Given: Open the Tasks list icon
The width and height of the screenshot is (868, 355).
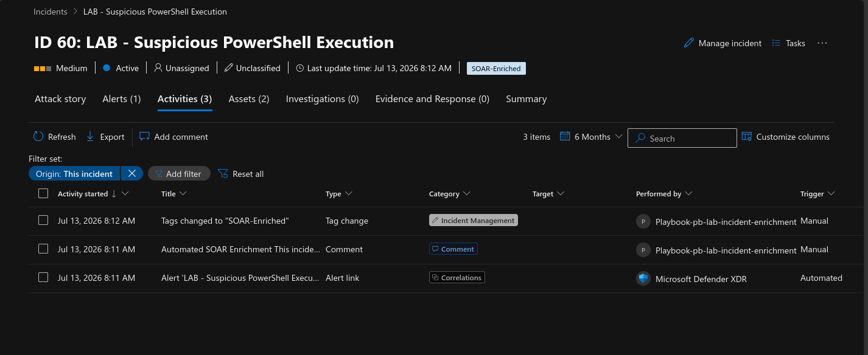Looking at the screenshot, I should pyautogui.click(x=776, y=43).
